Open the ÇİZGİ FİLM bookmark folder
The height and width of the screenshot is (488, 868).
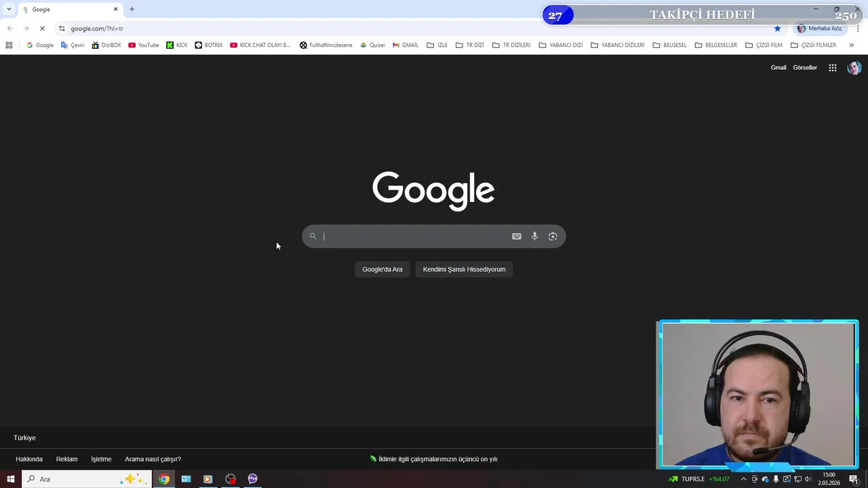(x=764, y=45)
